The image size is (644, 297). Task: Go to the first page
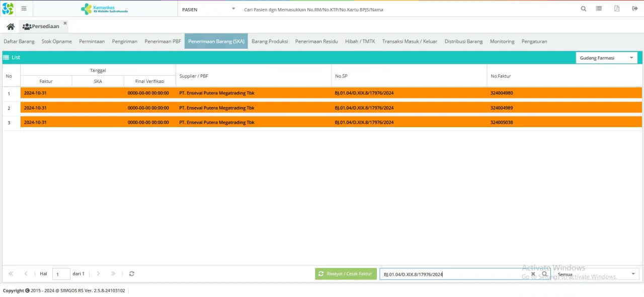tap(11, 274)
